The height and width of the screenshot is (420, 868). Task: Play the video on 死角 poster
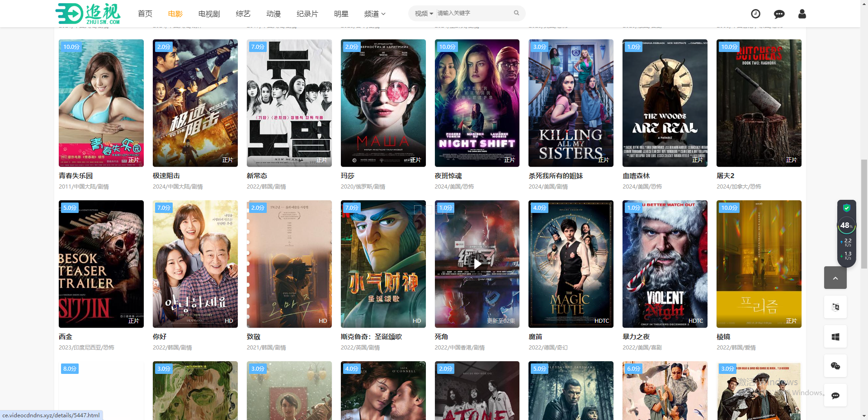click(477, 264)
